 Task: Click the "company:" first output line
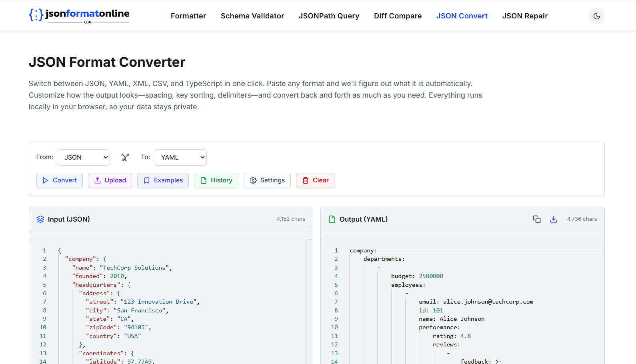(x=363, y=250)
